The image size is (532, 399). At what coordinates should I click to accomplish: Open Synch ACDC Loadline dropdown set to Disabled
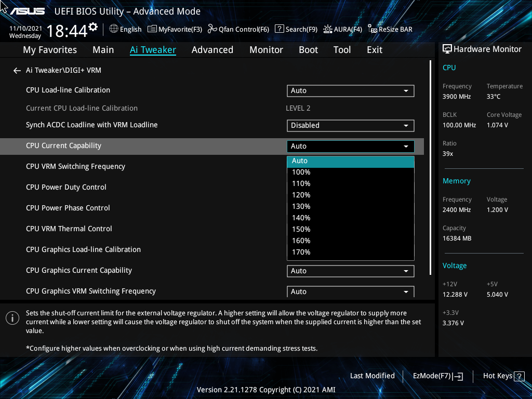[x=351, y=126]
